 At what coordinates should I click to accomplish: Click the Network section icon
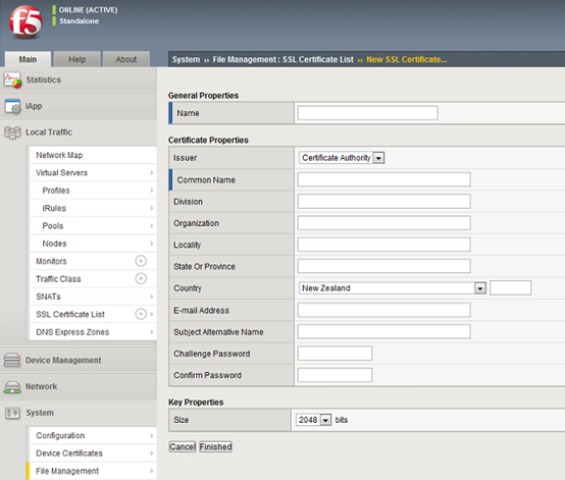click(x=12, y=387)
